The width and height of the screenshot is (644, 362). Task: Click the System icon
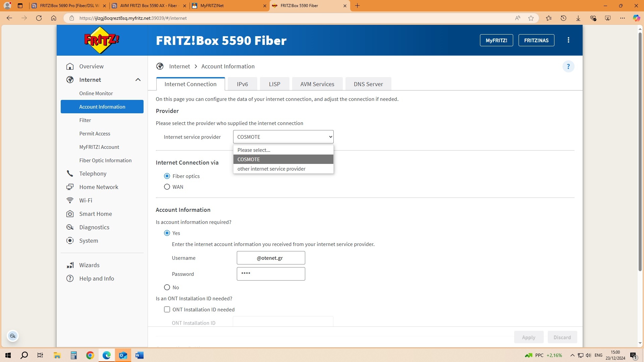point(70,241)
